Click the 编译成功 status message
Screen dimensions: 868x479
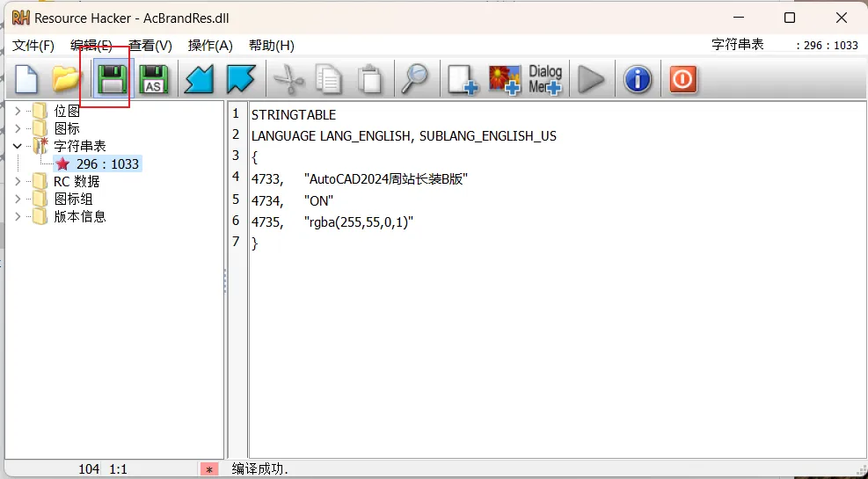(260, 470)
